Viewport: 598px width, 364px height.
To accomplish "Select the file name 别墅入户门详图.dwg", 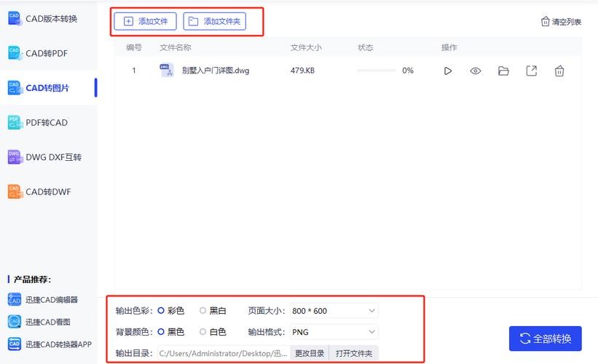I will [x=216, y=71].
